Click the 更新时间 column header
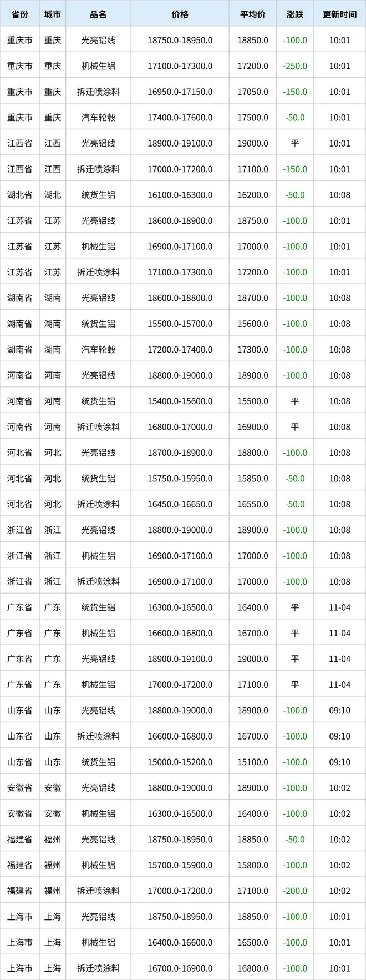Screen dimensions: 366x980 point(339,14)
